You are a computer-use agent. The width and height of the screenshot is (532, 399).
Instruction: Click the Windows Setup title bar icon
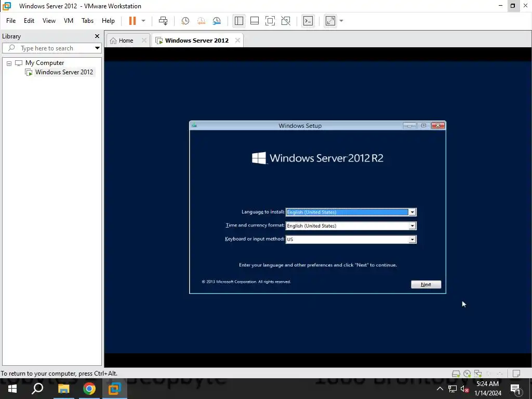(x=194, y=125)
